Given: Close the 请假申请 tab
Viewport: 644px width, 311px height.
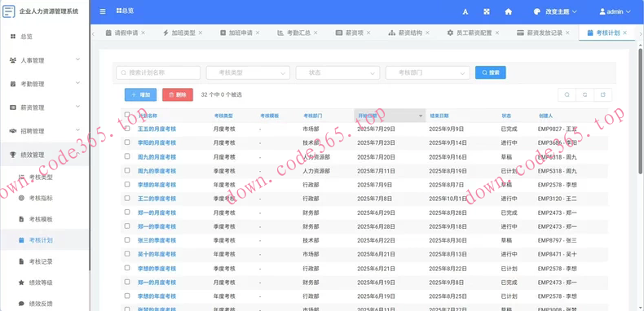Looking at the screenshot, I should click(x=143, y=33).
